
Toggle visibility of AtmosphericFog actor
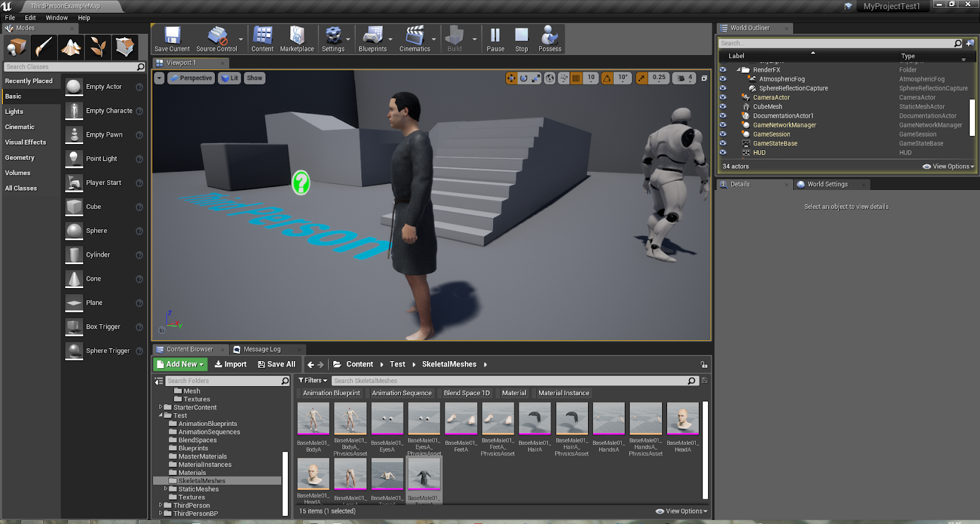click(723, 79)
